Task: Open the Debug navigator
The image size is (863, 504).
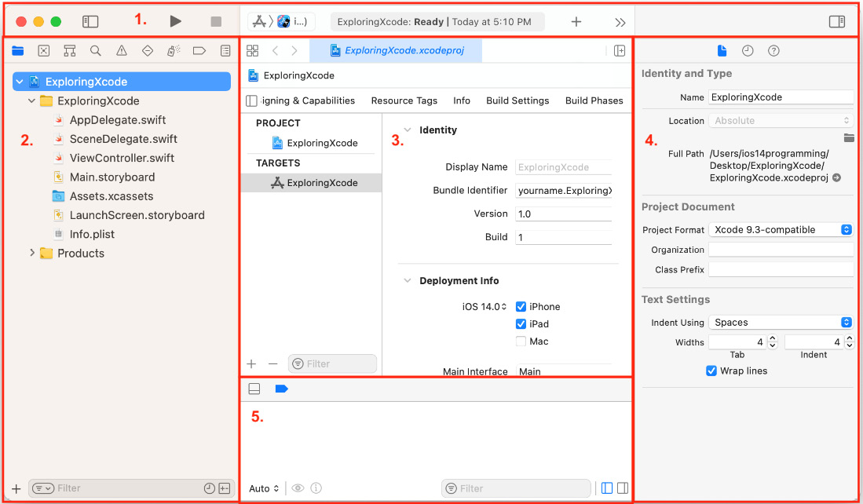Action: pyautogui.click(x=174, y=50)
